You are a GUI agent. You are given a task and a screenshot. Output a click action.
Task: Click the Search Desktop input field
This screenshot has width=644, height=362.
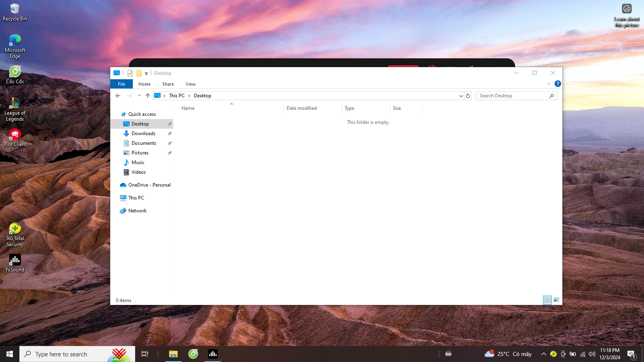coord(512,96)
